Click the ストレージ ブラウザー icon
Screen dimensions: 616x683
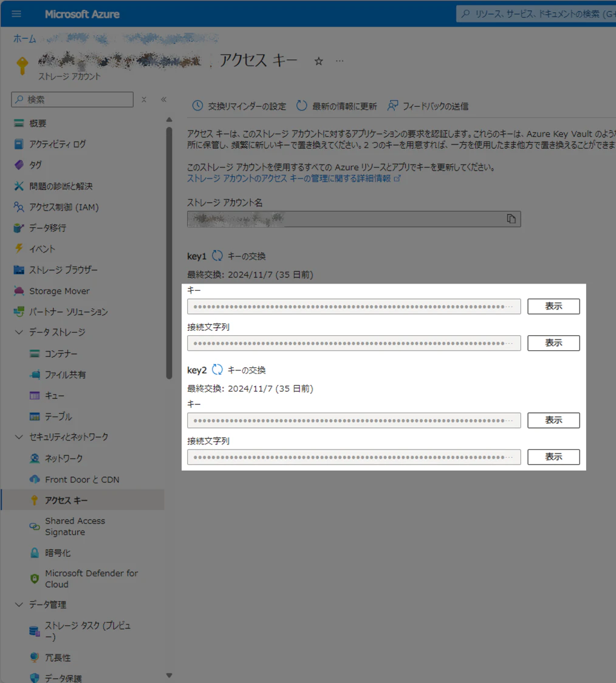point(19,270)
